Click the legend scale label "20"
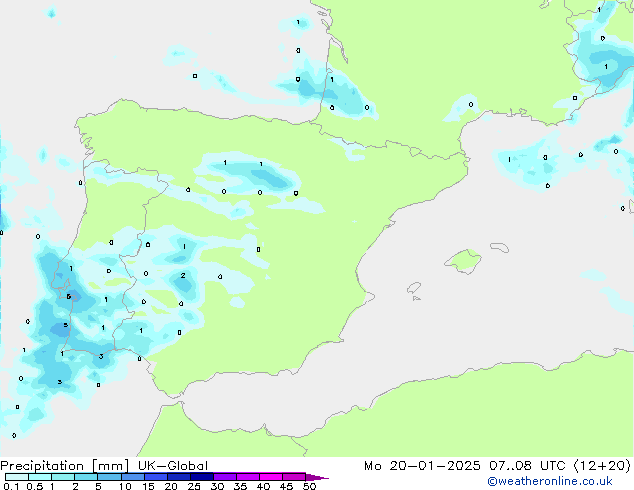Screen dimensions: 634x490 tap(171, 486)
